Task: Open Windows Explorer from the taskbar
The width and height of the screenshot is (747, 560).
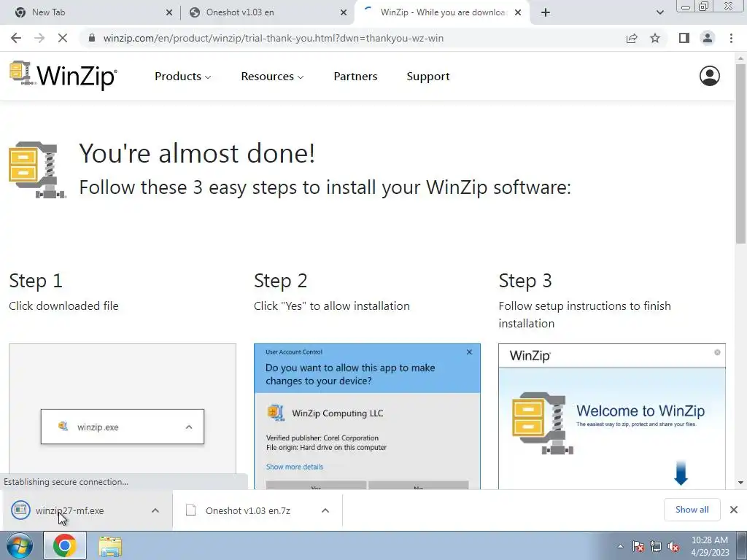Action: point(110,545)
